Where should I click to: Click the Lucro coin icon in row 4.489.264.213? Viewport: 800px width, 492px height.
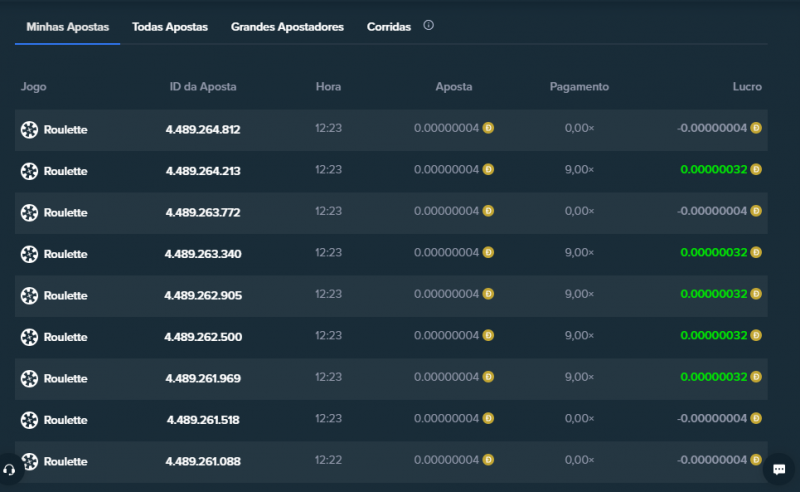pos(756,169)
